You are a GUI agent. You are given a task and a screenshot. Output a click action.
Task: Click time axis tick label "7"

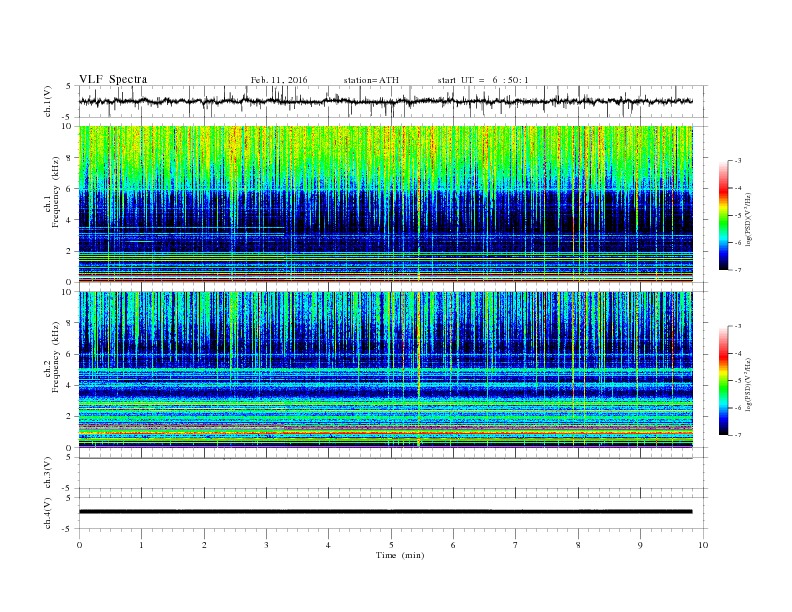(516, 545)
